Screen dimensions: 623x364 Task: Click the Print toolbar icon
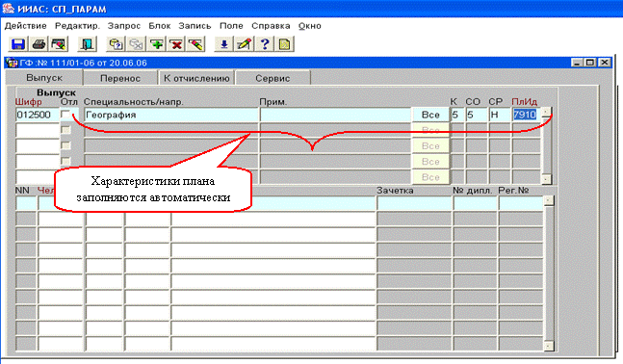(x=39, y=44)
